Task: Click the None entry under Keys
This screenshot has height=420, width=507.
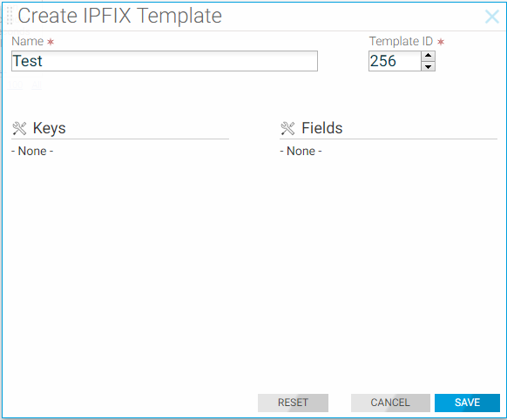Action: 32,151
